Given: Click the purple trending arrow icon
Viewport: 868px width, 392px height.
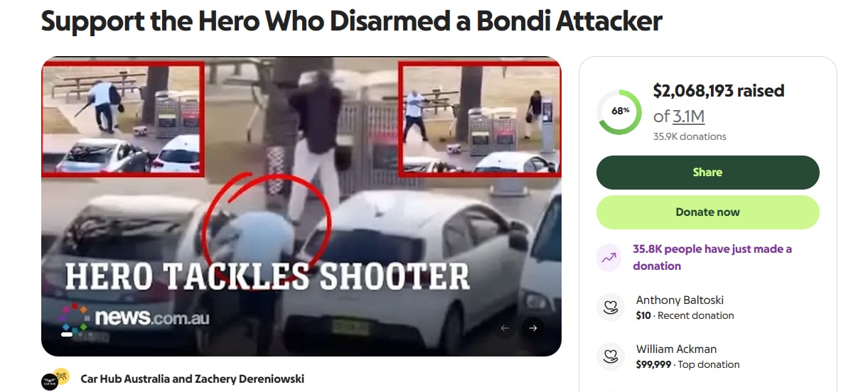Looking at the screenshot, I should pyautogui.click(x=609, y=258).
